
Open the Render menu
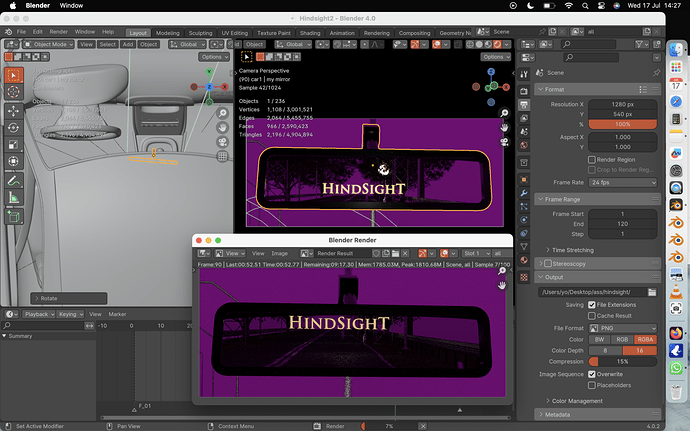(x=59, y=32)
